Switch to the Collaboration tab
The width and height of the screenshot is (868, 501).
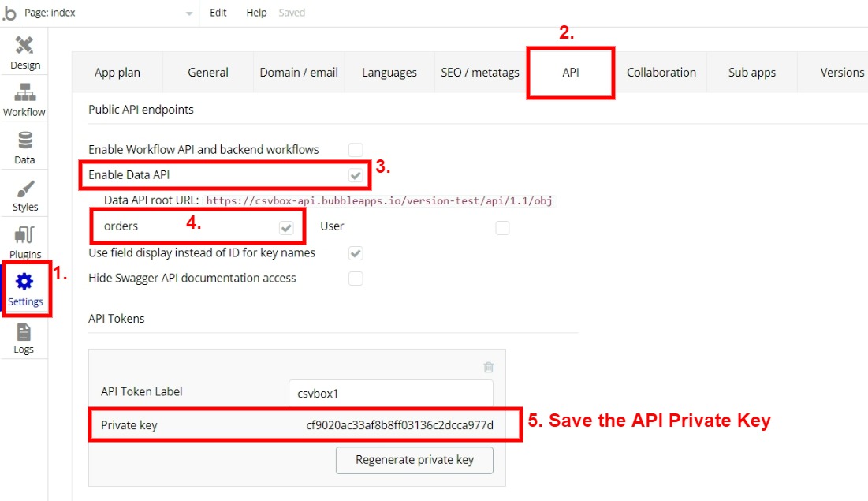[x=661, y=72]
